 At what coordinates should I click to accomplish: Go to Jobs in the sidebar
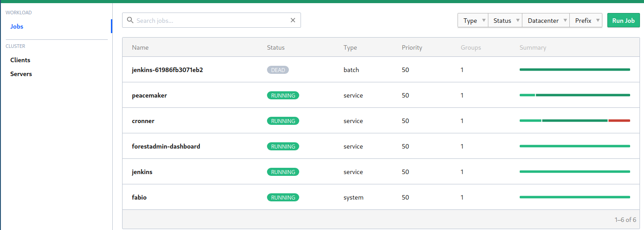pyautogui.click(x=17, y=26)
